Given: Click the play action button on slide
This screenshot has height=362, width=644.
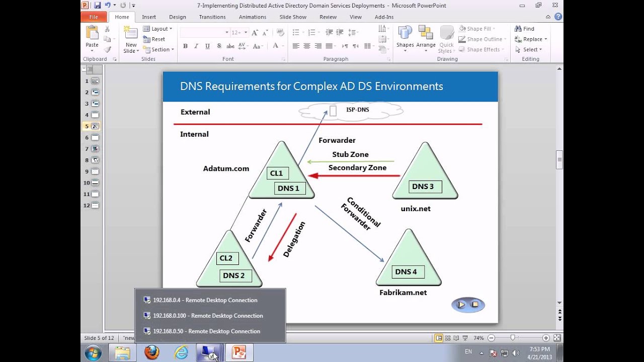Looking at the screenshot, I should click(461, 305).
